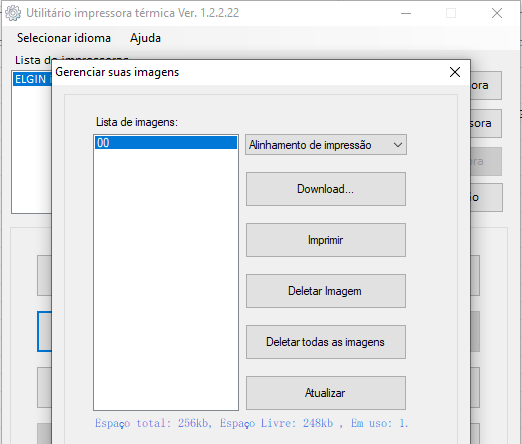This screenshot has height=444, width=522.
Task: Click the gear app icon in title bar
Action: (13, 13)
